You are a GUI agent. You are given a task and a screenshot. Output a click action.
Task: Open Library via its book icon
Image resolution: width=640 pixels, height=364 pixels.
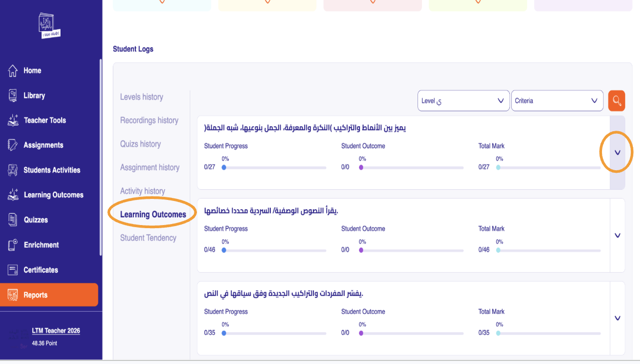[x=13, y=95]
